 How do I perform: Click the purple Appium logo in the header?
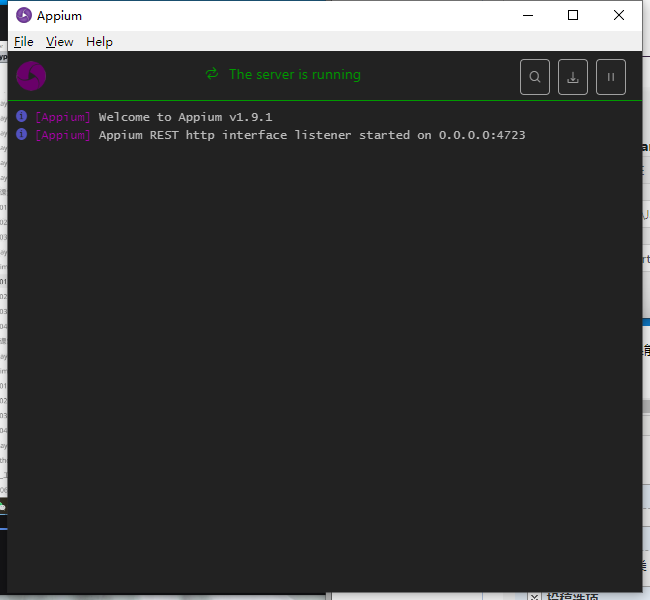tap(31, 76)
